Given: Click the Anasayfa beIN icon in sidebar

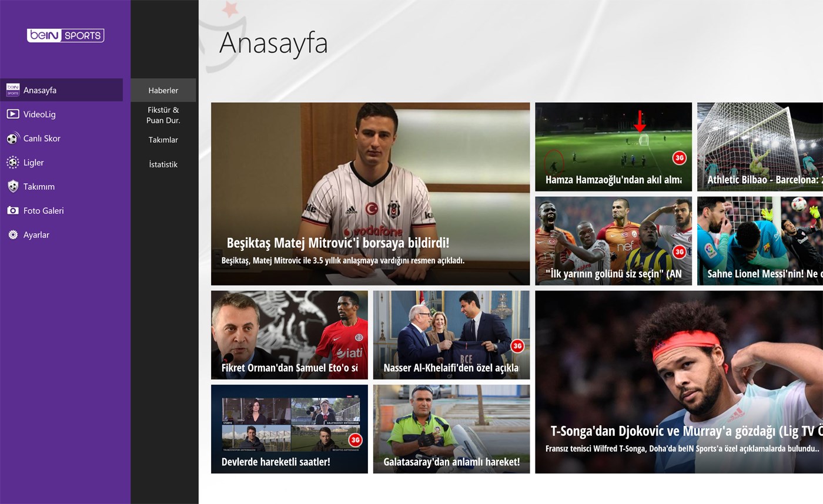Looking at the screenshot, I should click(x=12, y=90).
